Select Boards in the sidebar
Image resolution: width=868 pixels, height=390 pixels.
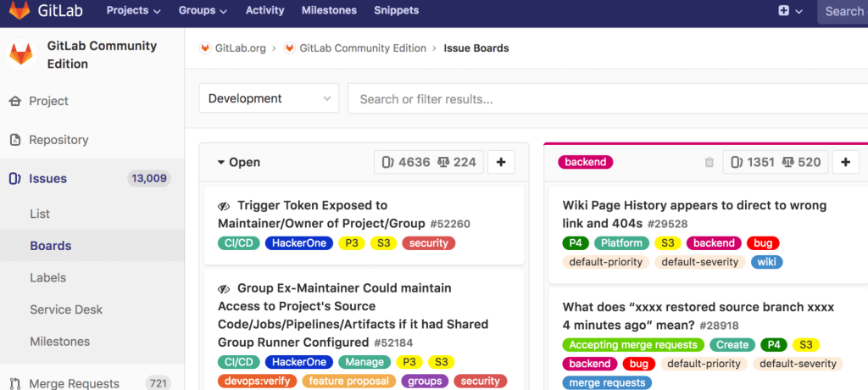point(50,246)
